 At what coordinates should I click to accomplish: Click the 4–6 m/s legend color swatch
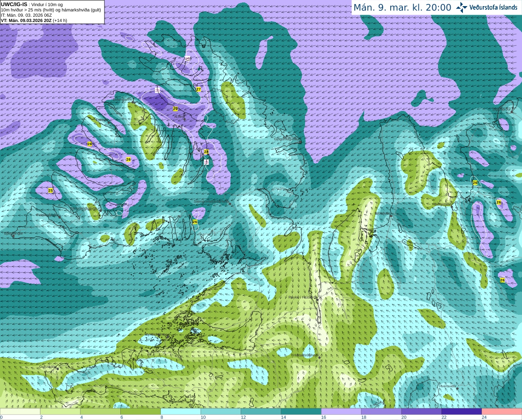click(100, 411)
